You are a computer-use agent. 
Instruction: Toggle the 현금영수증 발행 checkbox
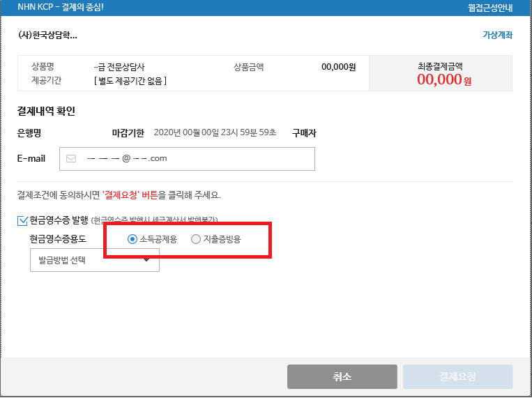pos(23,220)
